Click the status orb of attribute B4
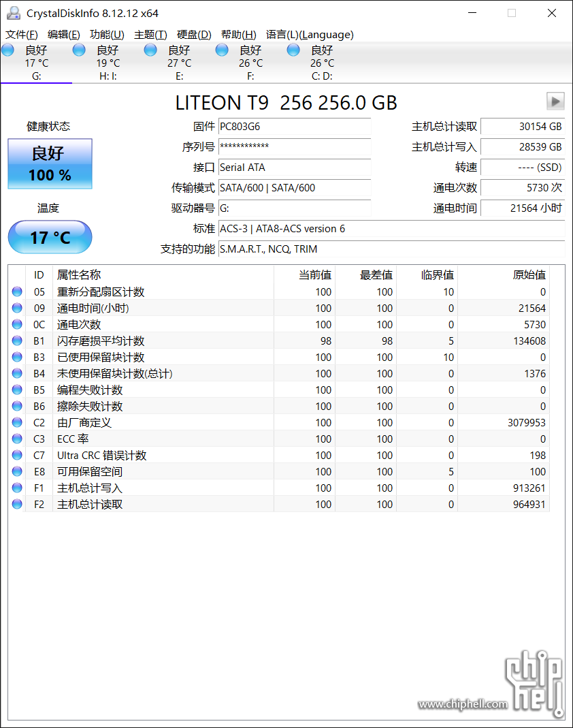The width and height of the screenshot is (573, 728). 17,373
